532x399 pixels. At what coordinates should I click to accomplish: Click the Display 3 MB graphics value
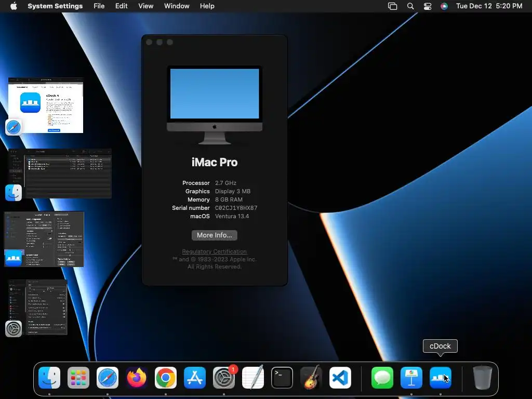pos(233,191)
